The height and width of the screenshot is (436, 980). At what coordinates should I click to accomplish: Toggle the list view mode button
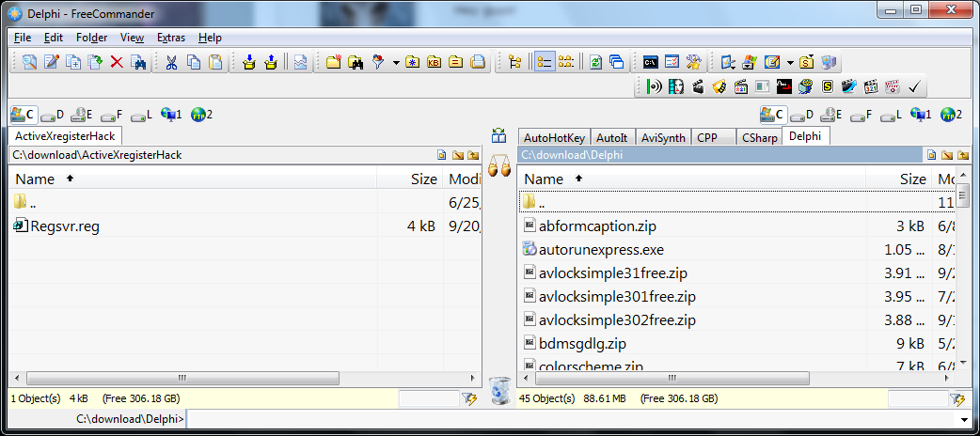click(x=565, y=62)
